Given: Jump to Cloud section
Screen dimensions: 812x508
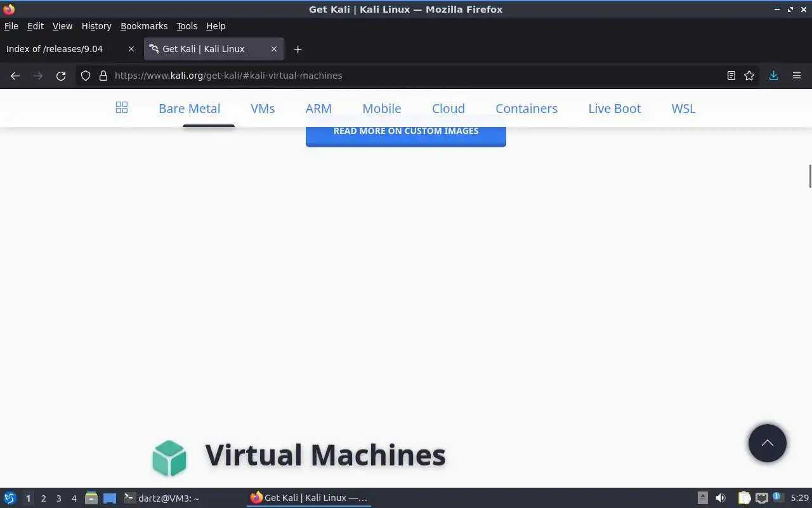Looking at the screenshot, I should (x=449, y=109).
